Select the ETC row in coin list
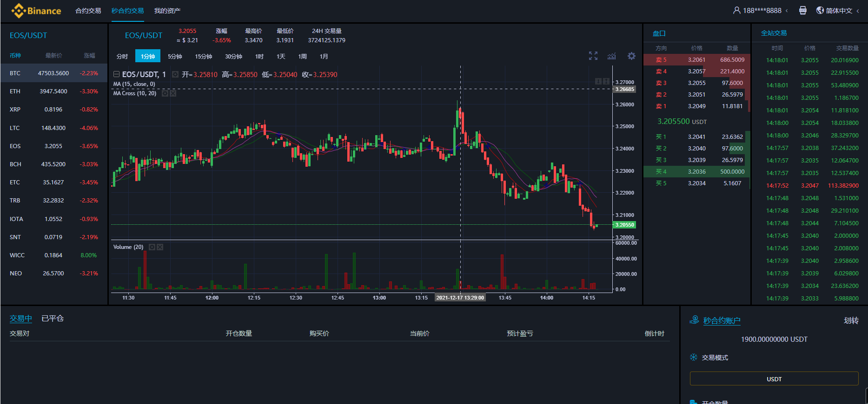868x404 pixels. click(54, 182)
